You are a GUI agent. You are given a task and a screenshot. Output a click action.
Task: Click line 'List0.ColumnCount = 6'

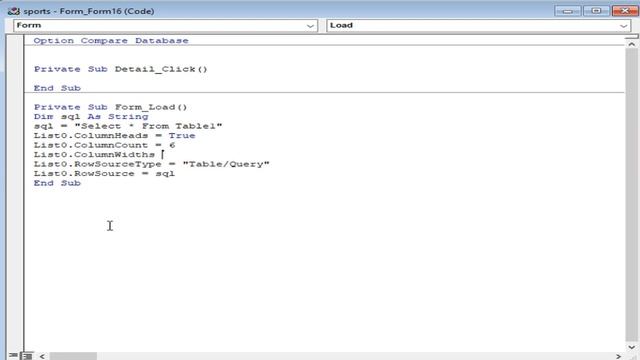tap(104, 145)
